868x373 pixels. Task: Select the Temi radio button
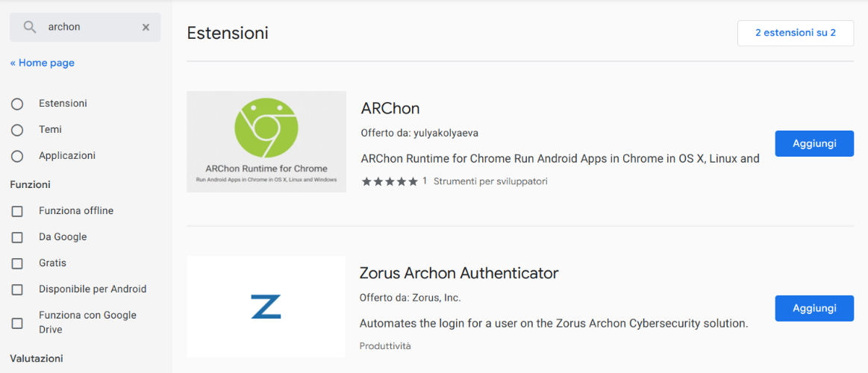(17, 130)
